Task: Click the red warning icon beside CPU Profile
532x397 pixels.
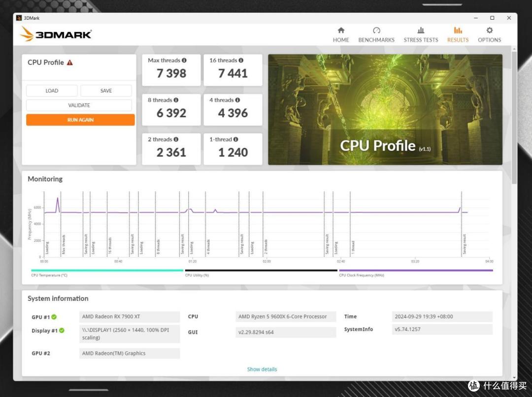Action: [69, 63]
